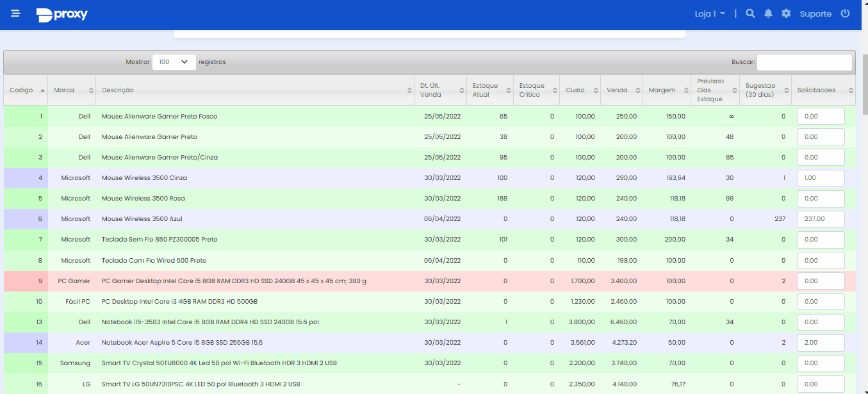Sort by the Marca column
Screen dimensions: 868x394
click(72, 90)
